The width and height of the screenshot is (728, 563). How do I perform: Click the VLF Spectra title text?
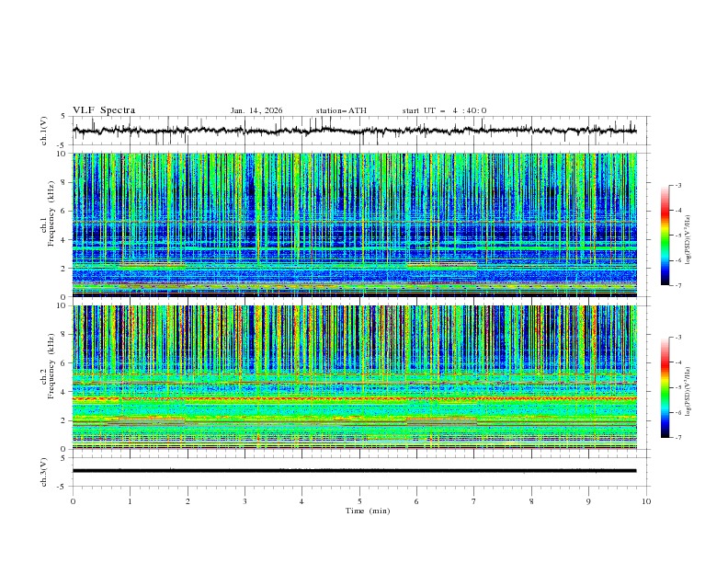104,110
